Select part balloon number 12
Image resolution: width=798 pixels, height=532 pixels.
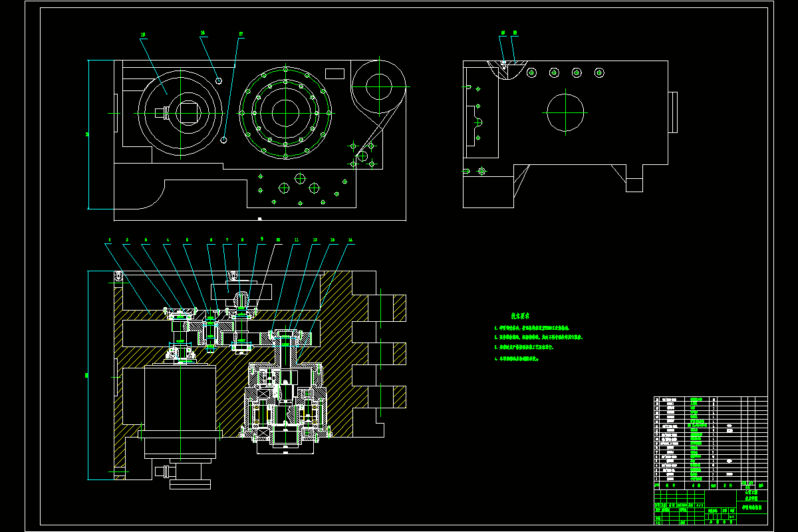click(315, 239)
